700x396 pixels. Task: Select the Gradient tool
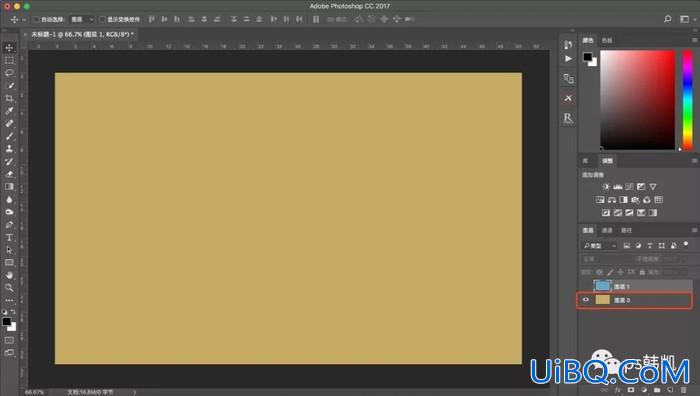pos(9,187)
